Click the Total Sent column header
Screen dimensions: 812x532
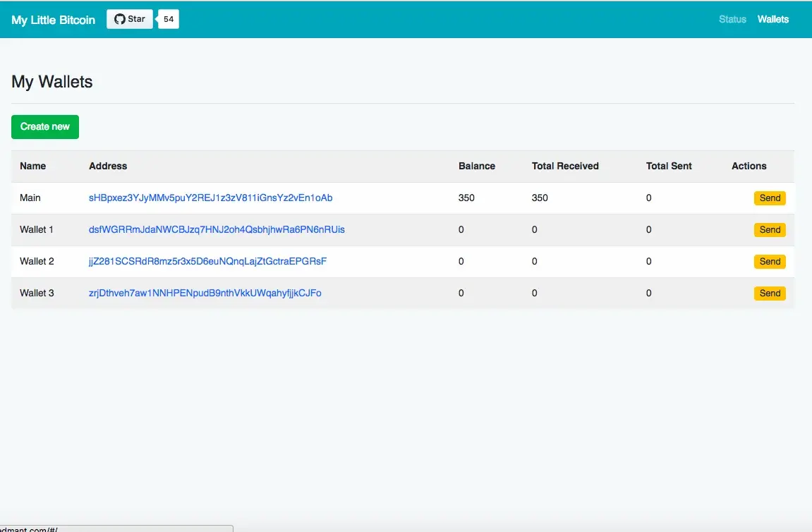(669, 167)
